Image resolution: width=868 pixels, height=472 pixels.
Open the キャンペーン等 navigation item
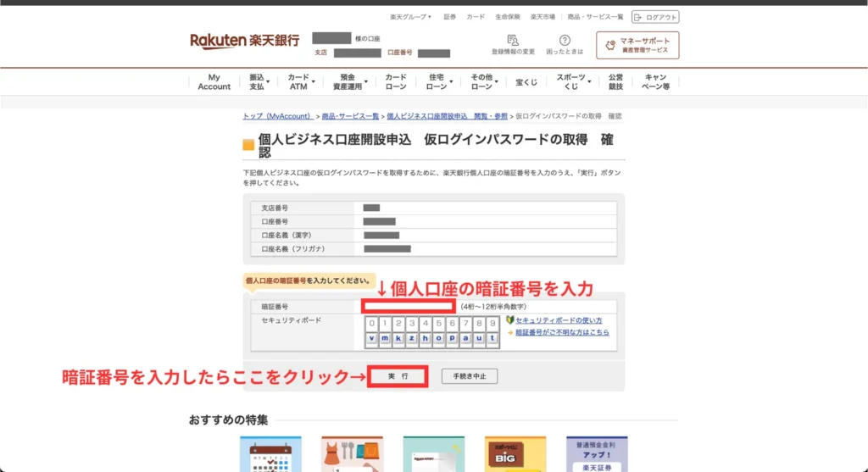click(656, 82)
